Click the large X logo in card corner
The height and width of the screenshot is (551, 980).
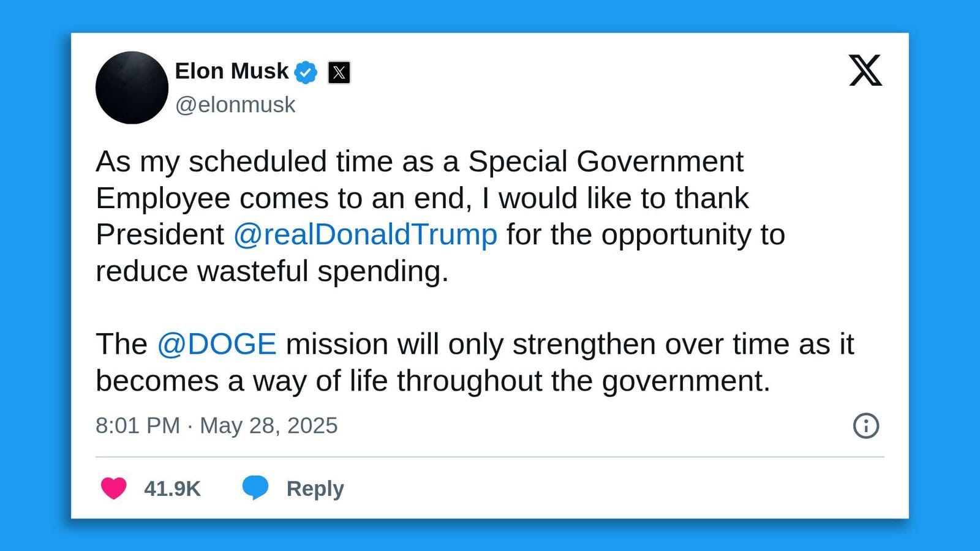click(865, 70)
